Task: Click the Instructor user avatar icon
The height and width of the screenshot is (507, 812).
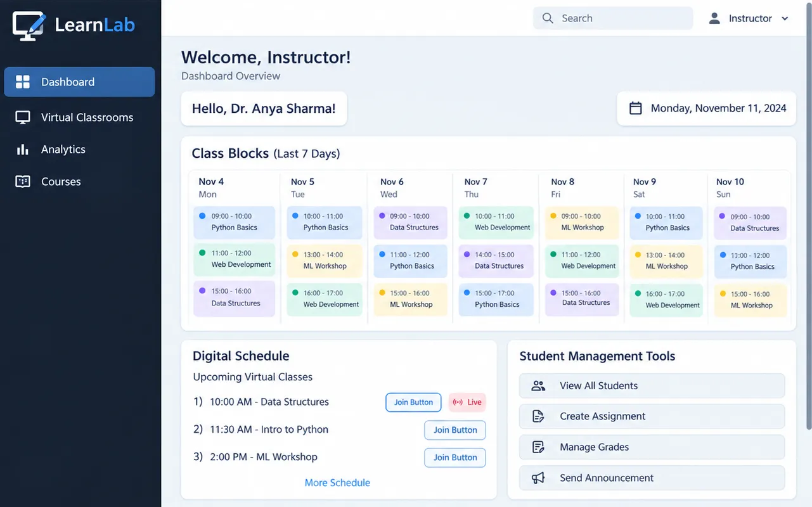Action: tap(714, 18)
